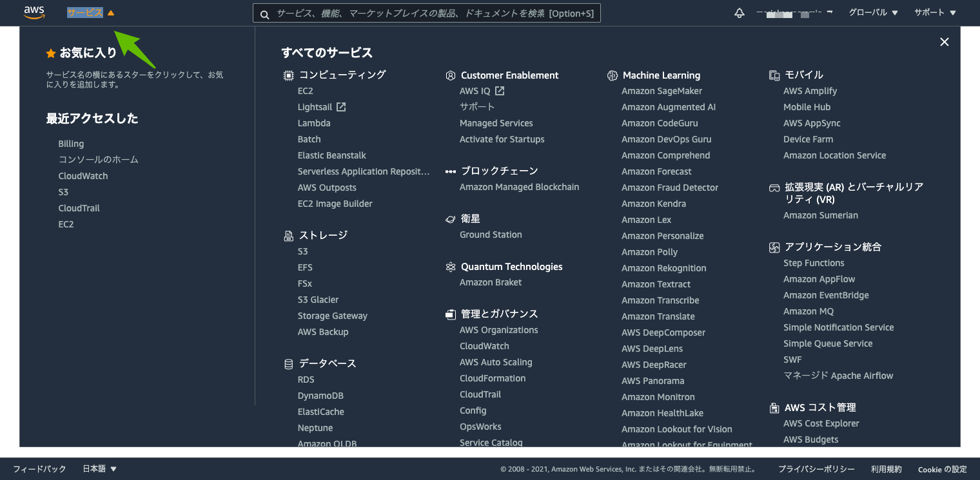Screen dimensions: 980x480
Task: Open Simple Notification Service
Action: 839,327
